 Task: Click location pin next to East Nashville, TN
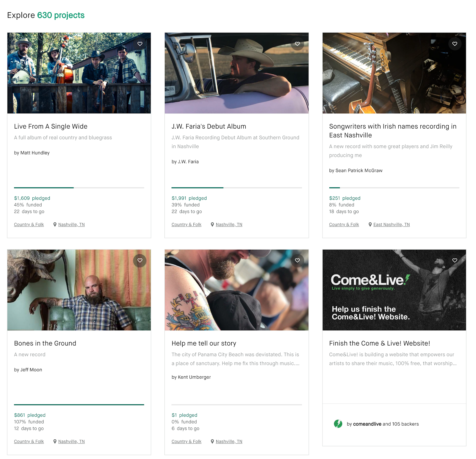pos(370,224)
